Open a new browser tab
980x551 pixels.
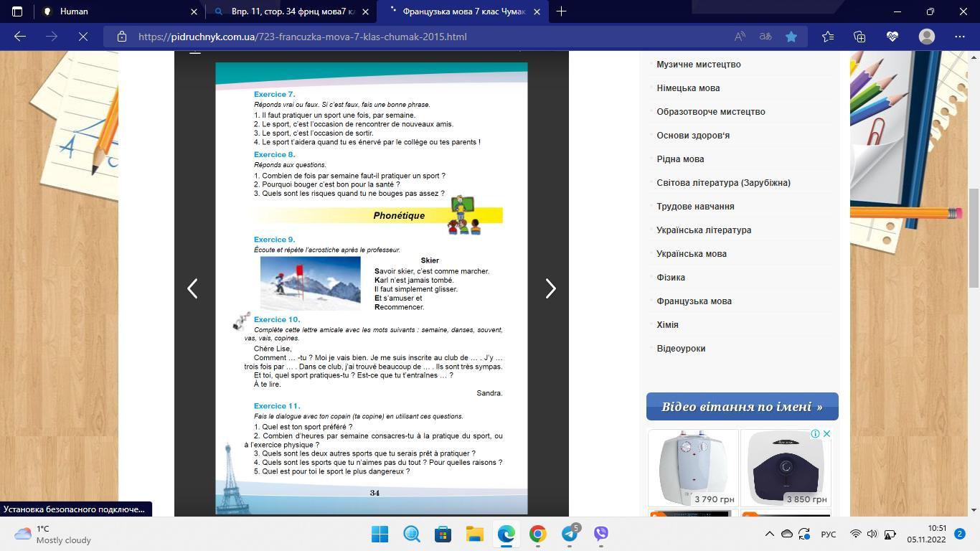pyautogui.click(x=561, y=11)
